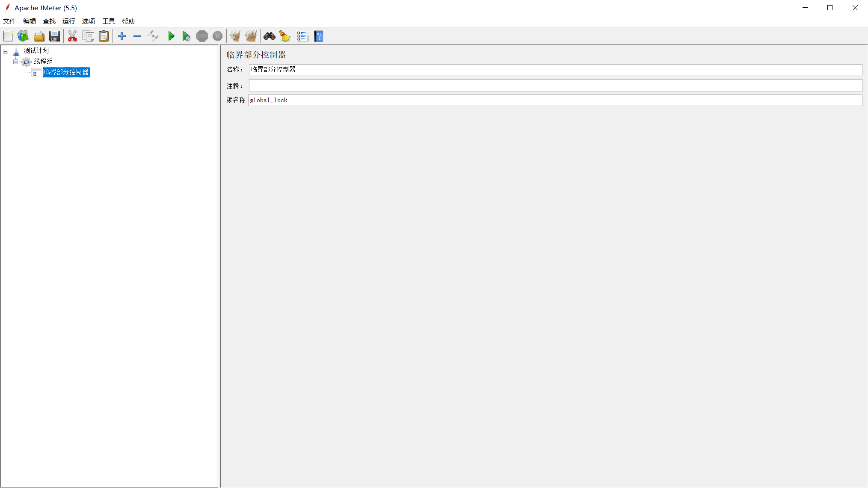Save test plan with floppy icon
Viewport: 868px width, 488px height.
[54, 36]
